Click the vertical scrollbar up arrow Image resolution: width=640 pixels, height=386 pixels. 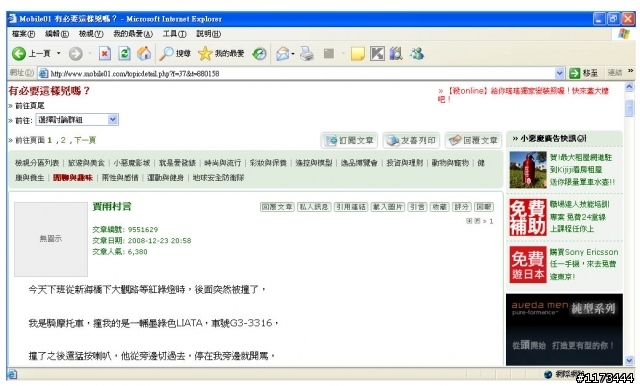pos(629,87)
